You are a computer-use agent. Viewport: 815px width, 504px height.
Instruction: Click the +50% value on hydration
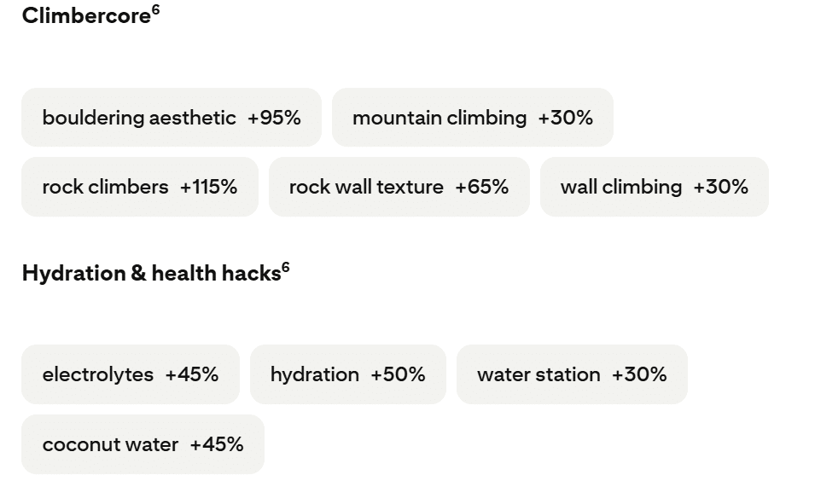(399, 374)
